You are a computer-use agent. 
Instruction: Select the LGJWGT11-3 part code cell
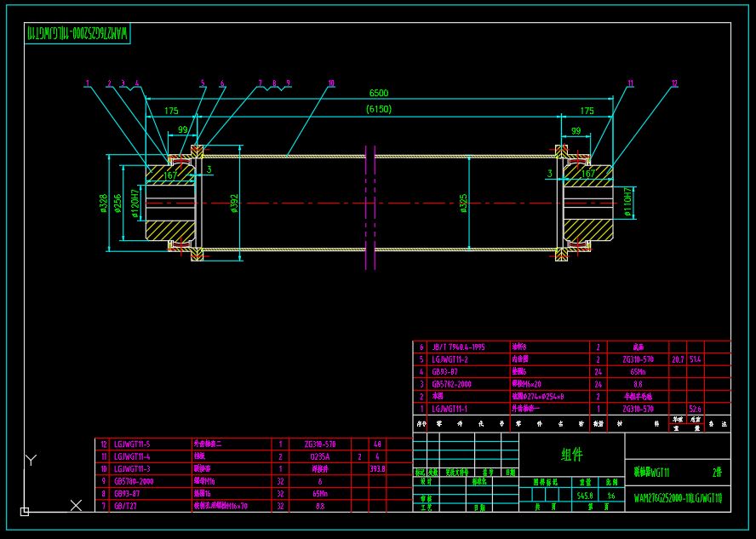pyautogui.click(x=132, y=469)
